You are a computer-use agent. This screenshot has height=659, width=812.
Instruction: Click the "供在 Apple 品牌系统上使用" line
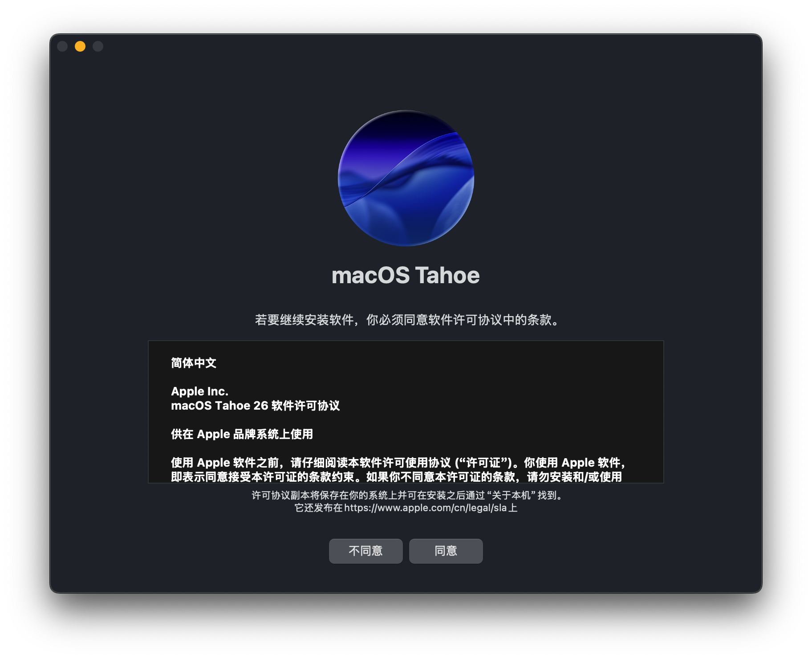pyautogui.click(x=242, y=434)
